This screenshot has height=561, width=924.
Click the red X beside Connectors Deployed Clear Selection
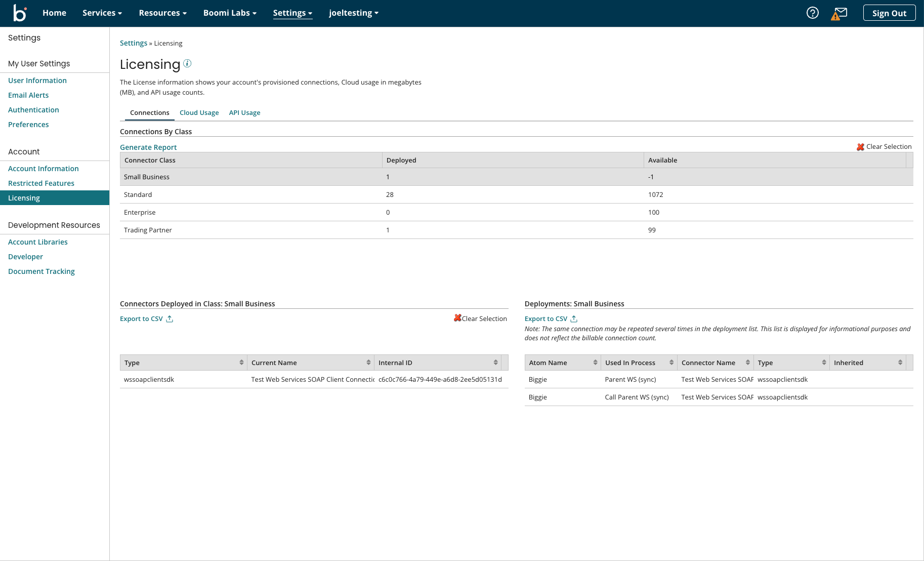tap(457, 318)
